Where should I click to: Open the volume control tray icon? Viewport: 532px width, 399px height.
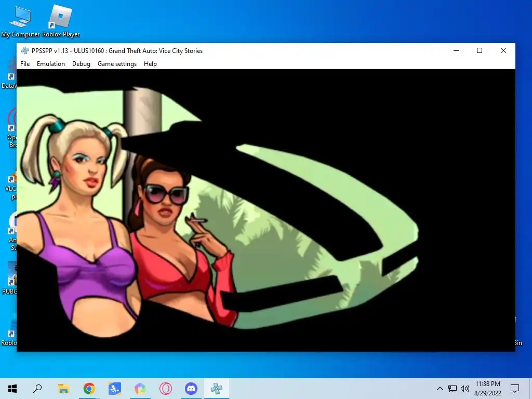(x=465, y=389)
